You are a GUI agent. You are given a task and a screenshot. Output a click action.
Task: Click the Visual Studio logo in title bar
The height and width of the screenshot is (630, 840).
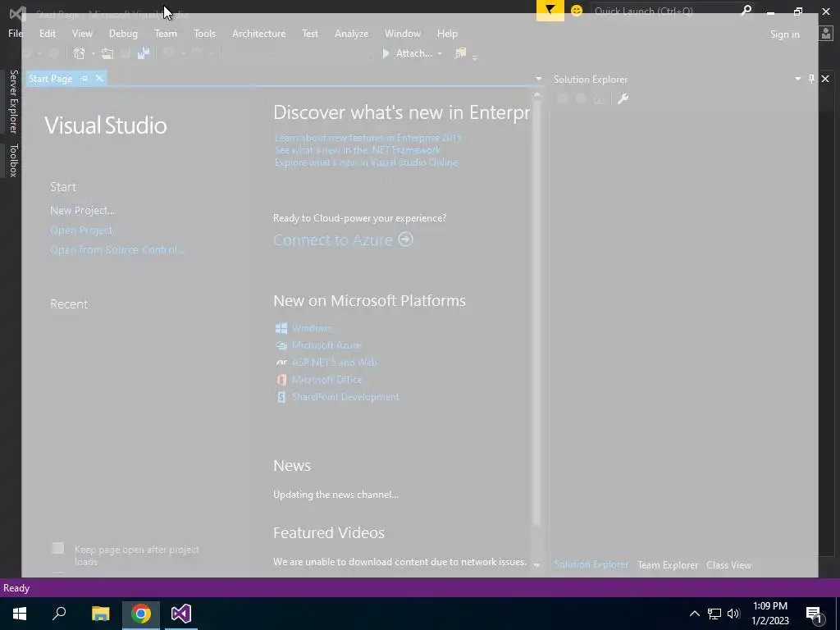[18, 13]
